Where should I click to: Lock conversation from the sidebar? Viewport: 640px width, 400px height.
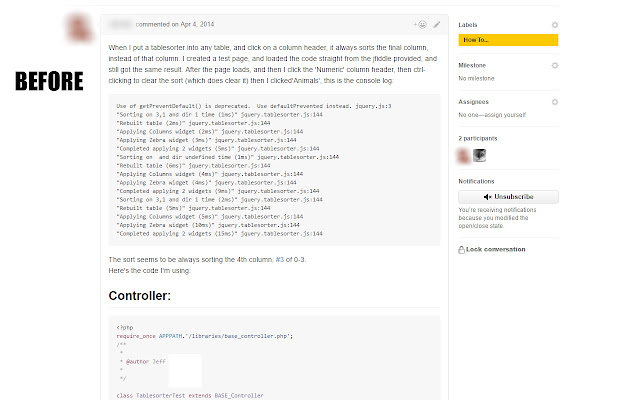point(492,249)
